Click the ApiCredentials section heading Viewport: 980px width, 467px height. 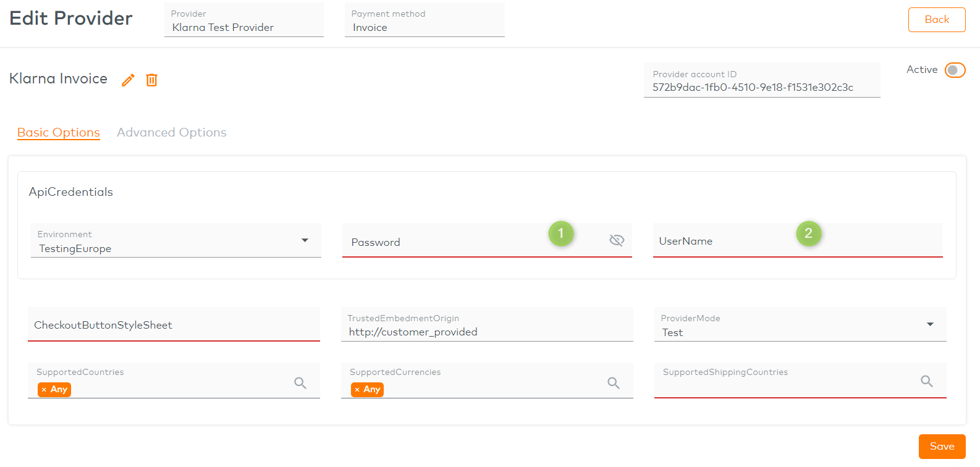coord(71,192)
